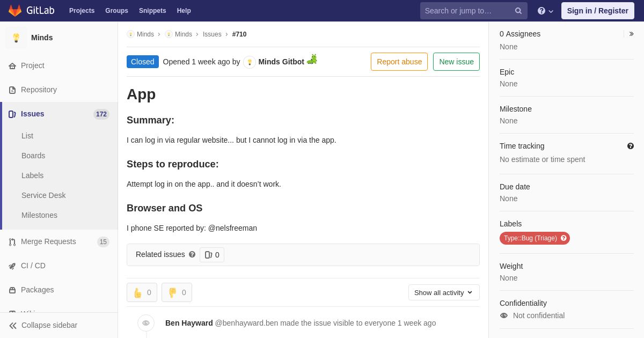This screenshot has width=644, height=338.
Task: Click the #710 breadcrumb link
Action: pos(239,34)
